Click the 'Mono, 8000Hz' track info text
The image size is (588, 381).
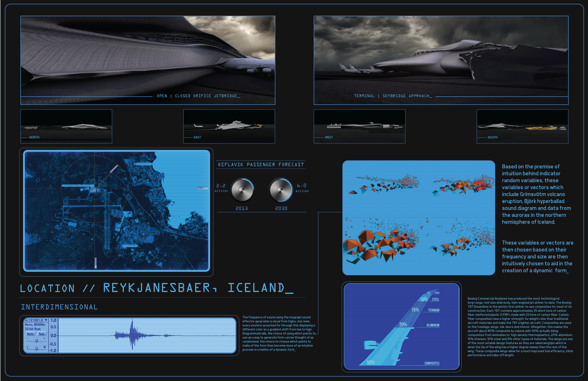35,324
